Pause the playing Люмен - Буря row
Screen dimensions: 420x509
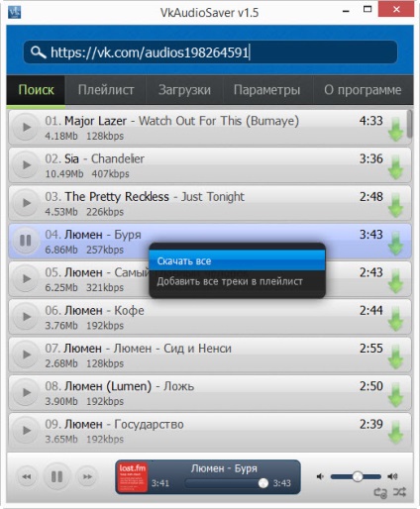pos(26,241)
